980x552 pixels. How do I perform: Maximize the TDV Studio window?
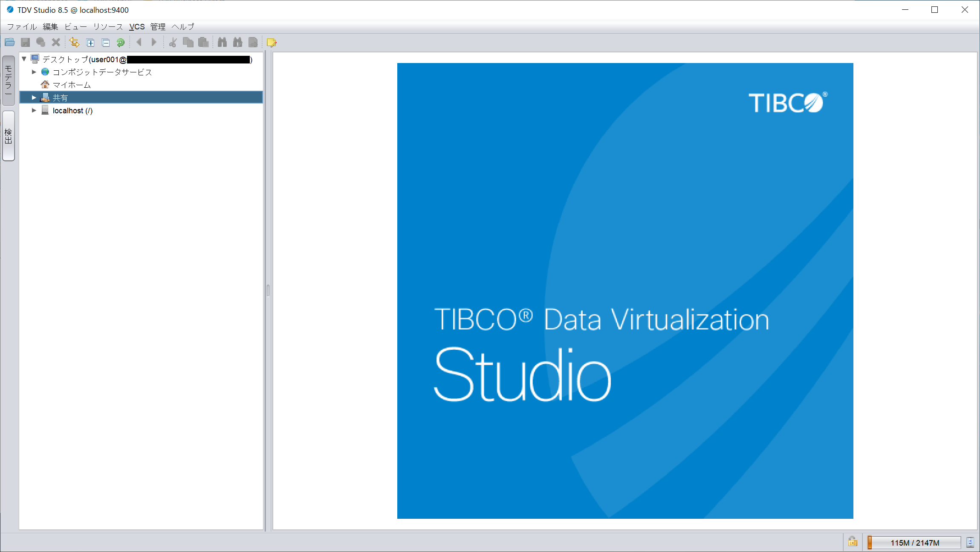[x=934, y=9]
